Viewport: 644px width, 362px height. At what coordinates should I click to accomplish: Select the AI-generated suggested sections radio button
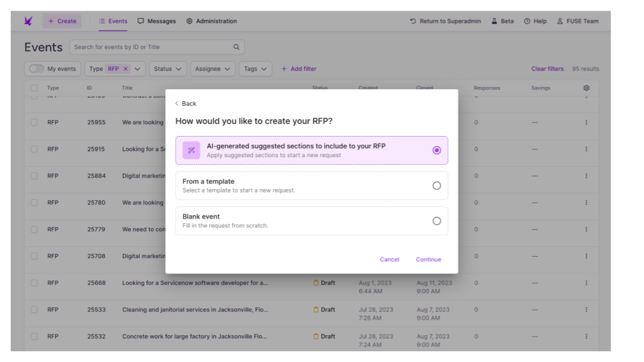click(x=437, y=151)
